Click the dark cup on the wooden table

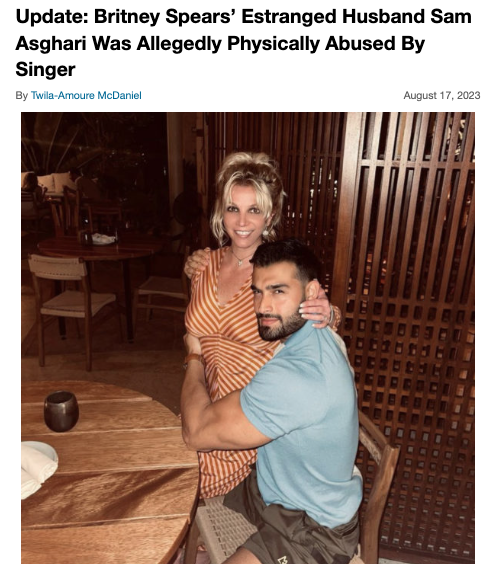[x=61, y=411]
